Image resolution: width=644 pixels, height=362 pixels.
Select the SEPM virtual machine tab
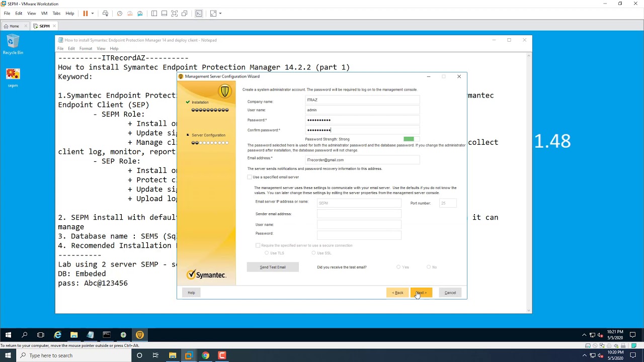click(45, 26)
